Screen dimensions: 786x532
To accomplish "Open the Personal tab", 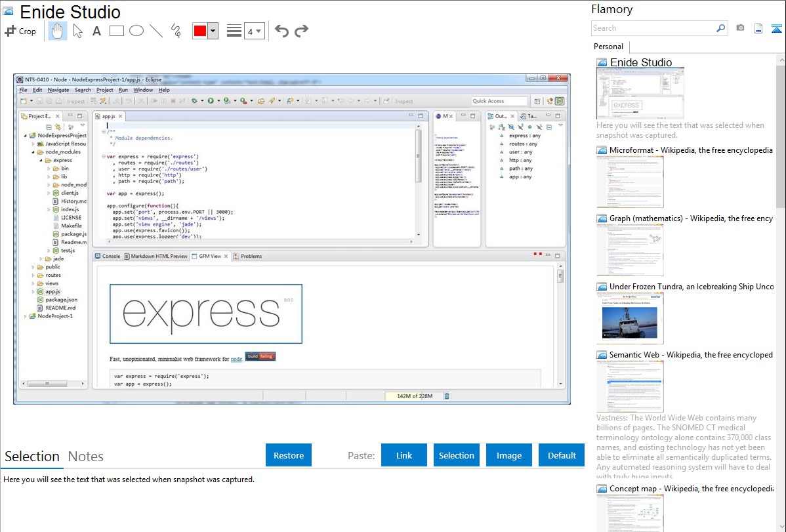I will click(x=608, y=47).
